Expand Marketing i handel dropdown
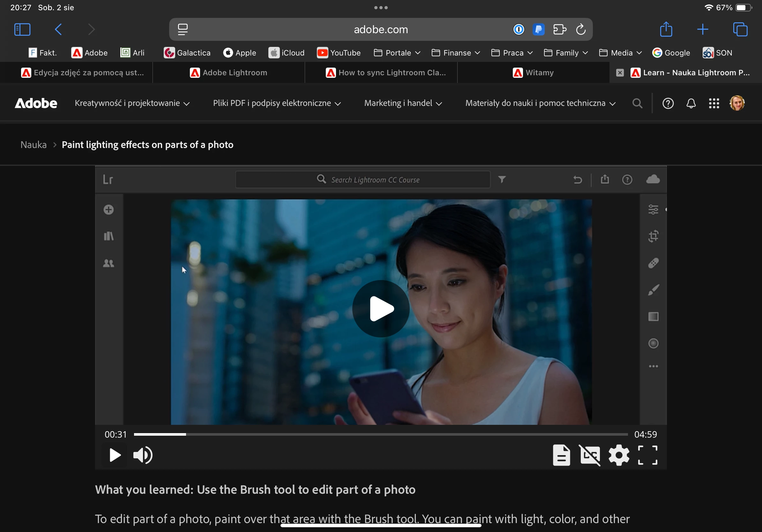 (403, 103)
